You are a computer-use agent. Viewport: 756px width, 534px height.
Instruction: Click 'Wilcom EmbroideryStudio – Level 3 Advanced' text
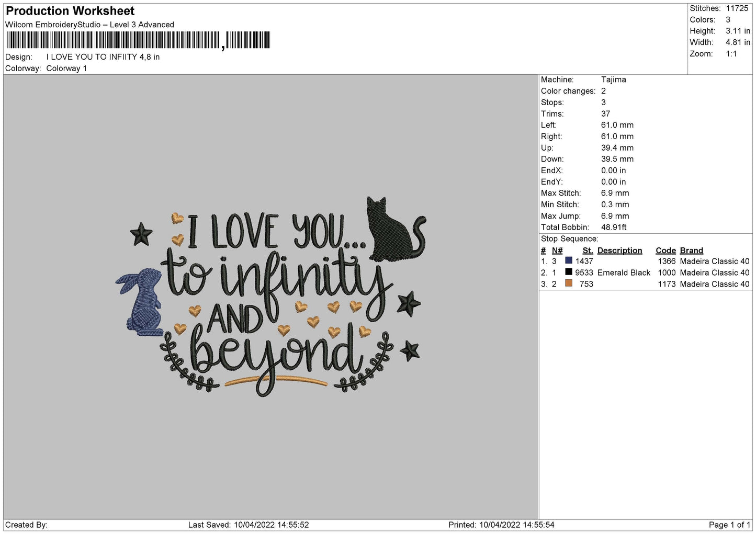pos(89,25)
